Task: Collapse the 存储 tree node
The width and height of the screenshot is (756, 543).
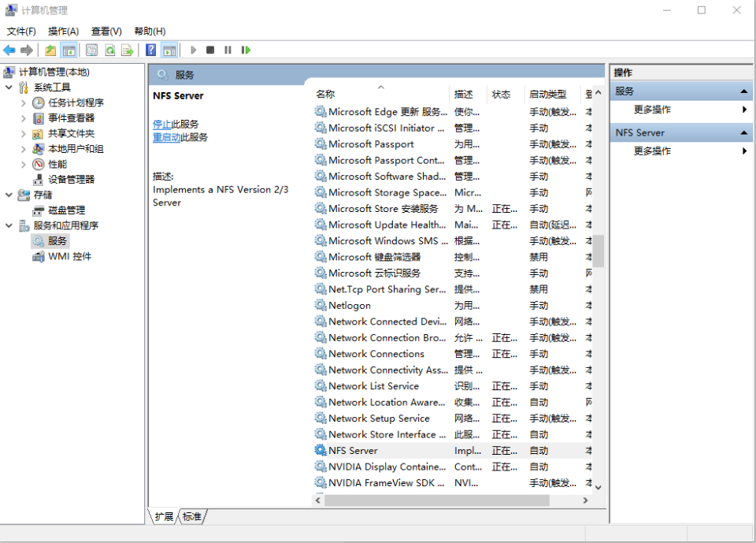Action: 9,195
